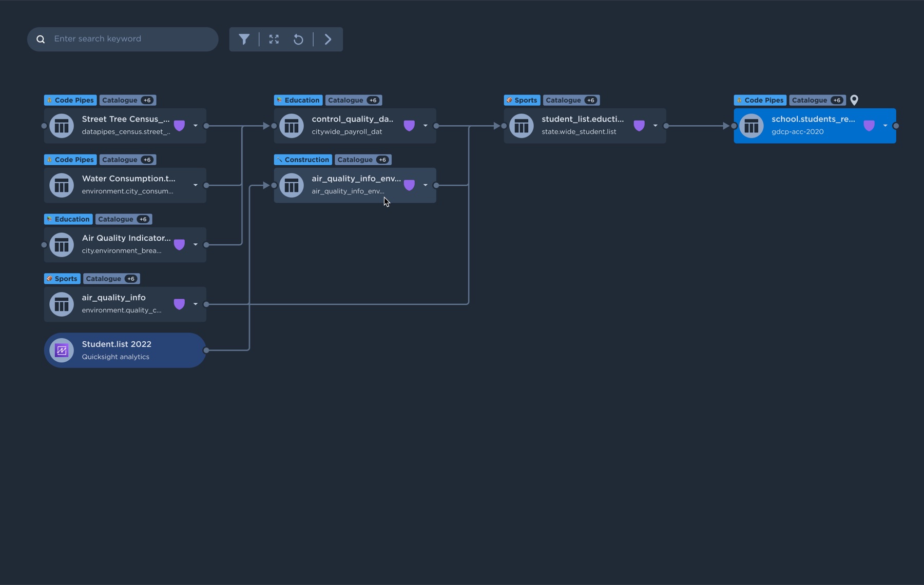
Task: Click the purple shield on school.students_re node
Action: click(x=869, y=126)
